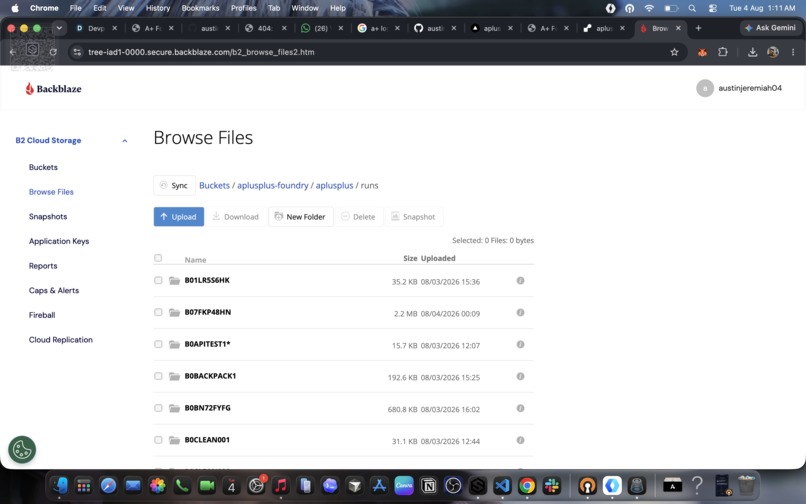
Task: Click the Upload button
Action: tap(179, 217)
